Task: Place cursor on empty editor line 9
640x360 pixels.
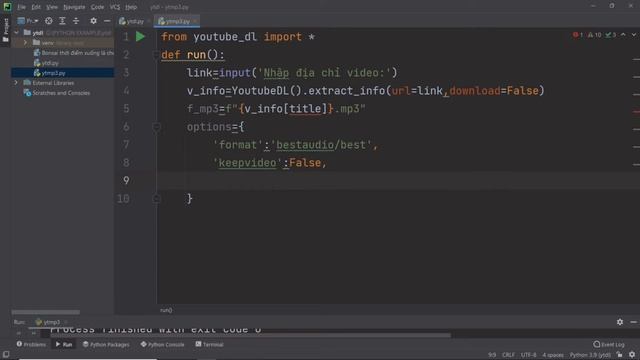Action: coord(398,180)
